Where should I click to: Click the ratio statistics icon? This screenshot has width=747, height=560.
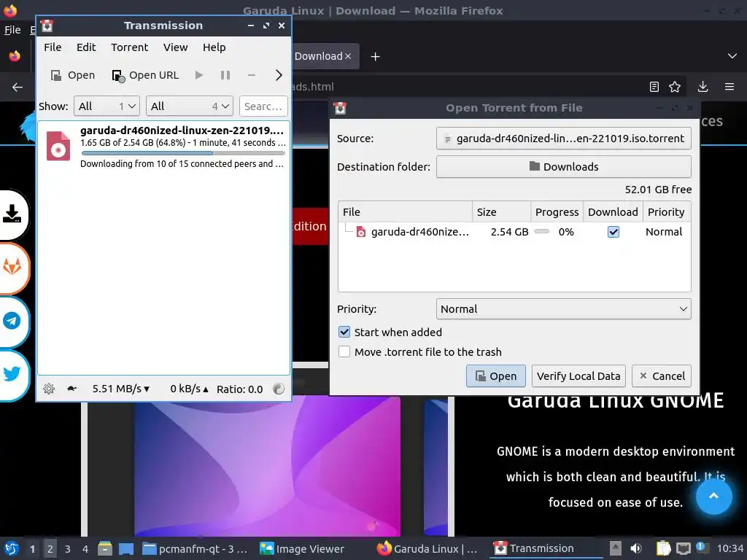coord(279,389)
